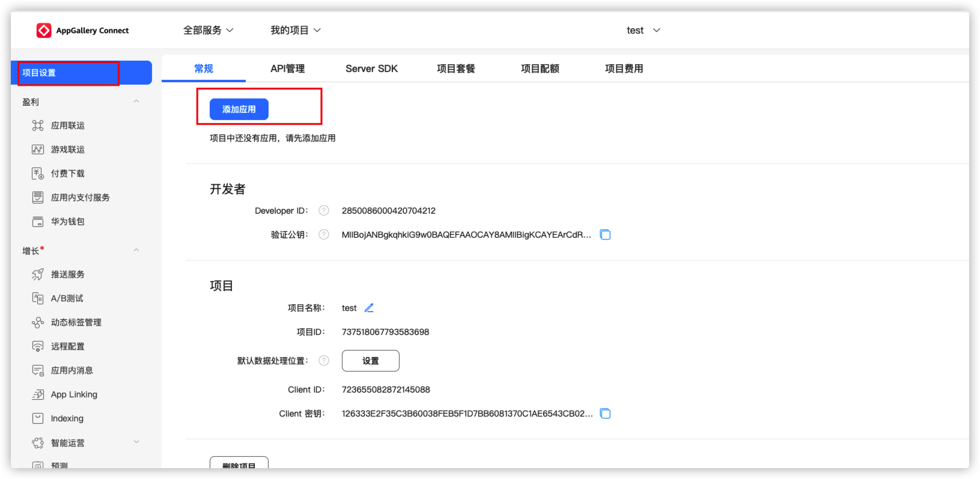This screenshot has width=980, height=479.
Task: Click the truncated Client 密钥 string
Action: point(467,413)
